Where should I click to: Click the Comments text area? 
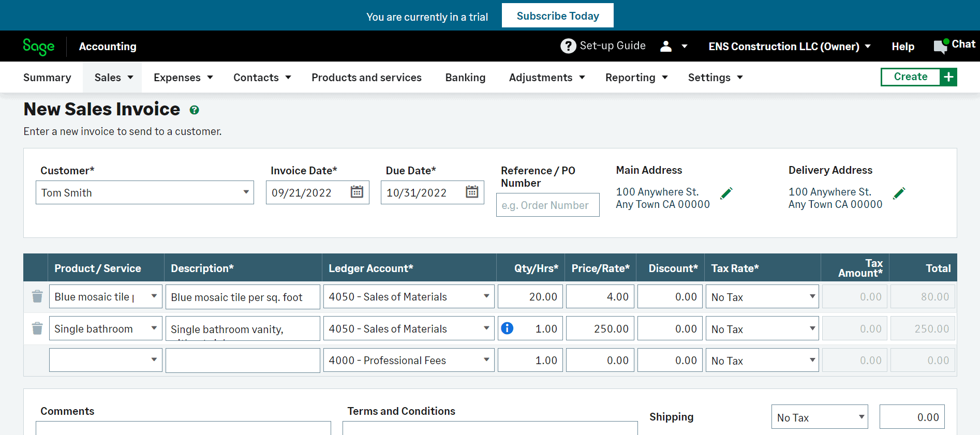(183, 428)
